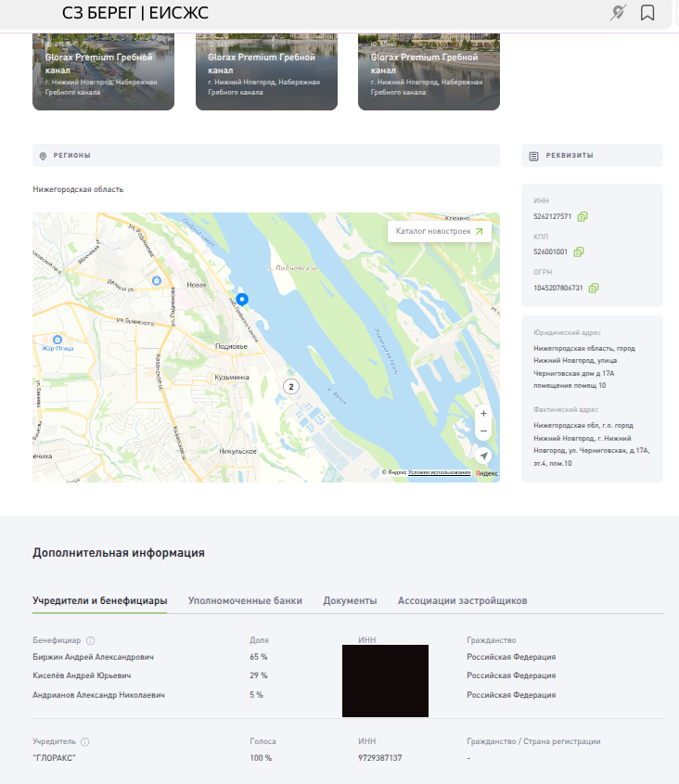Zoom out the map with minus
Screen dimensions: 679x784
(483, 431)
